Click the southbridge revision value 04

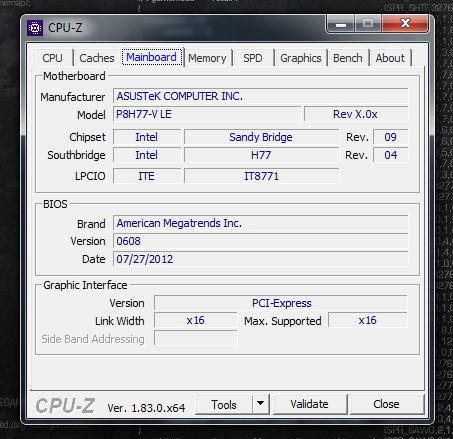pos(390,155)
